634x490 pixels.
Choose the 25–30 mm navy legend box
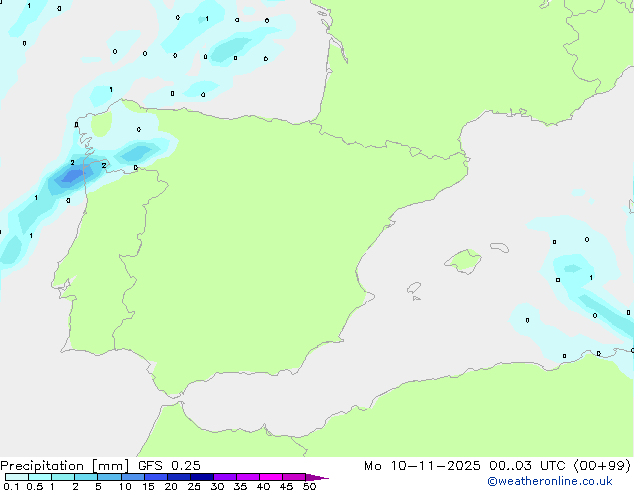pyautogui.click(x=202, y=477)
